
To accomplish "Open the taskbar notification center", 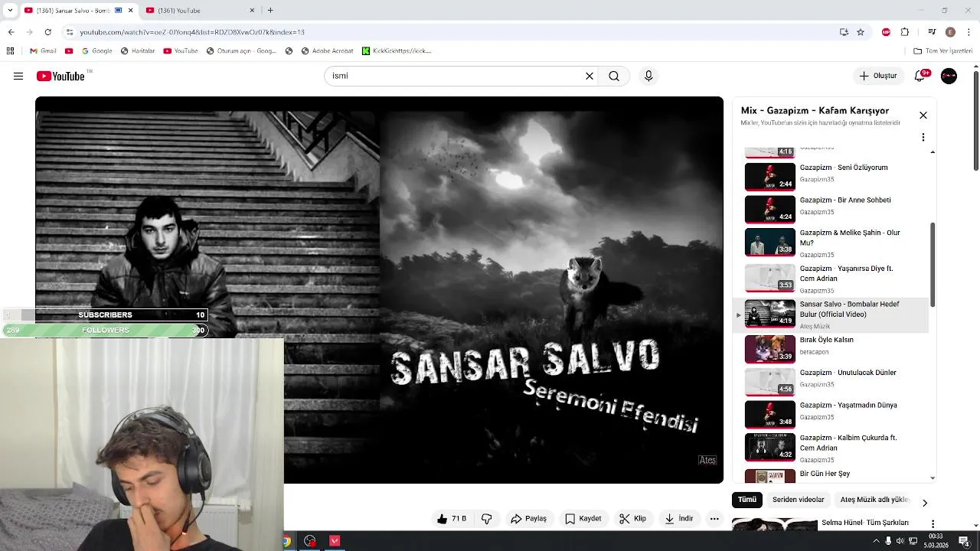I will click(964, 541).
